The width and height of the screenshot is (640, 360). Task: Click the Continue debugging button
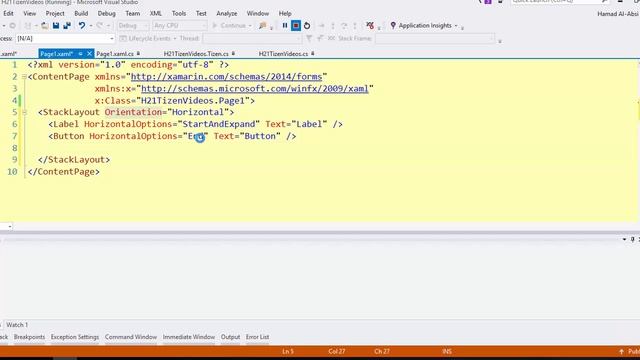click(x=231, y=26)
